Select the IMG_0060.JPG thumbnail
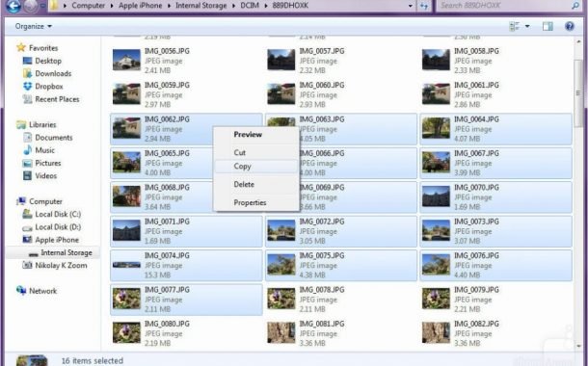This screenshot has width=588, height=366. pos(281,94)
